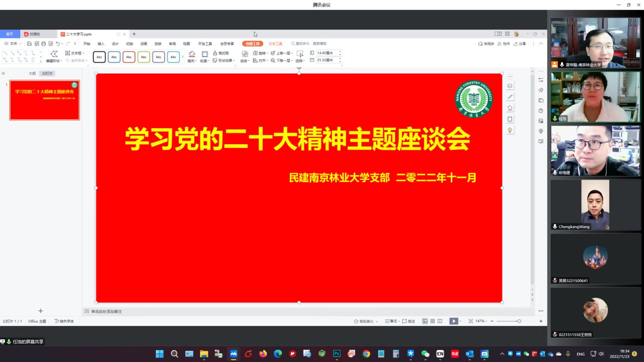Select the Format Painter (格式刷) tool
644x362 pixels.
pos(221,53)
